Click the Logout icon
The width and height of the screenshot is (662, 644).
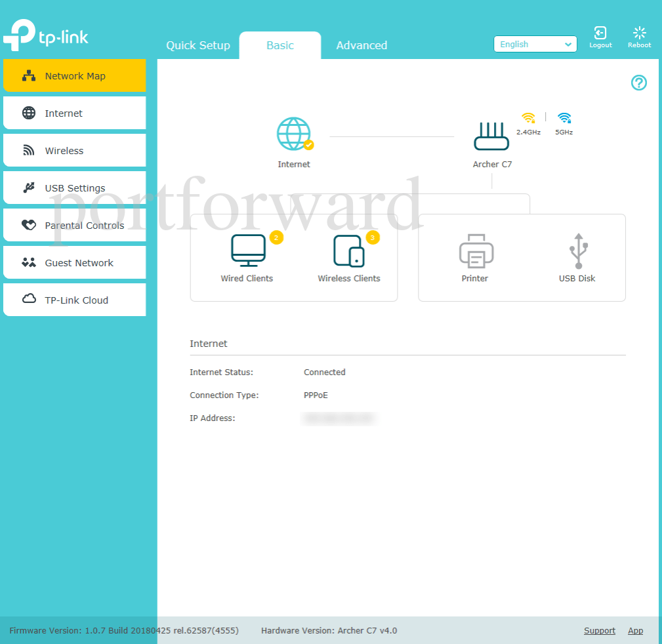tap(600, 36)
